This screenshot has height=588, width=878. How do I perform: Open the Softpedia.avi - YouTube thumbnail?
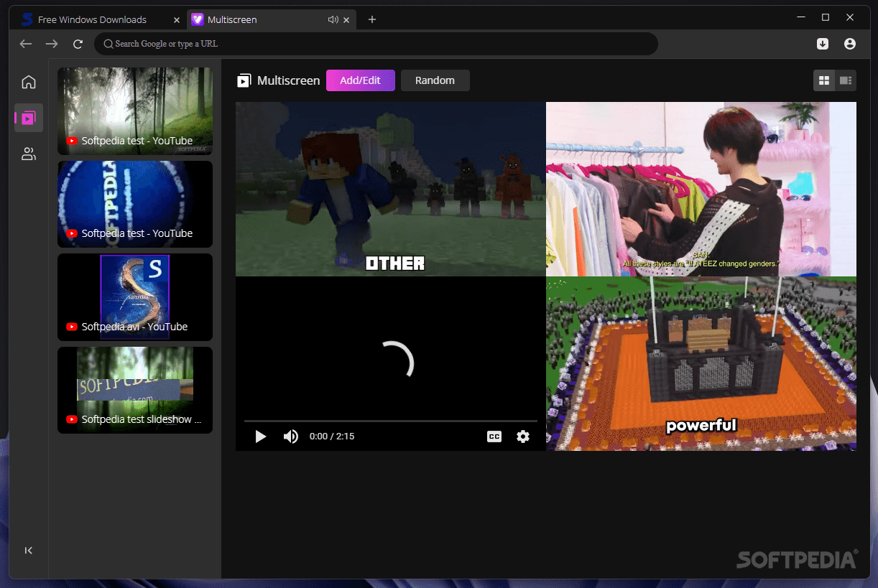coord(135,297)
